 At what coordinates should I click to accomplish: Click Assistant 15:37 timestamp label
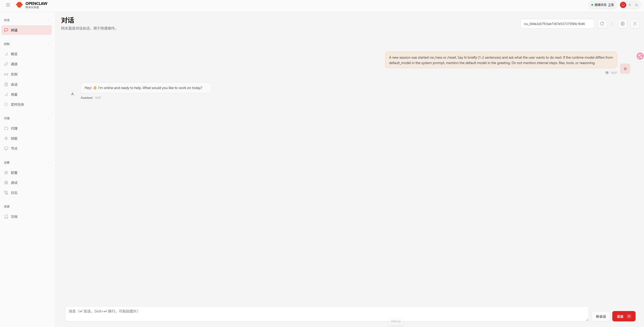pos(91,98)
